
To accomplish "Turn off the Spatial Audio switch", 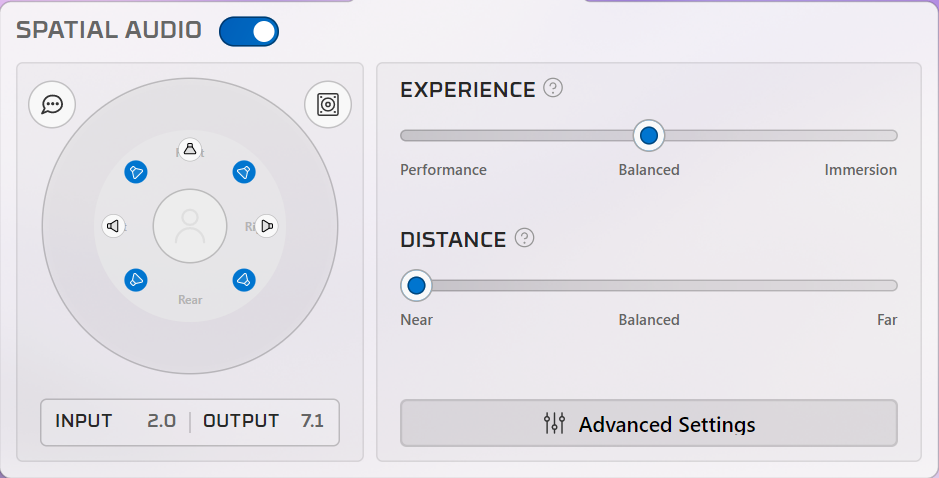I will pos(249,31).
